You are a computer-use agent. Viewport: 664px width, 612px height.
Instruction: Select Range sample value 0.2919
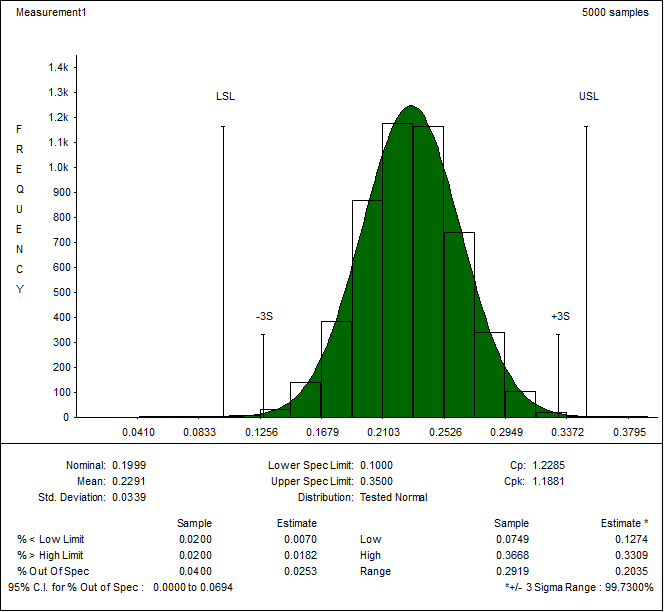click(x=512, y=571)
